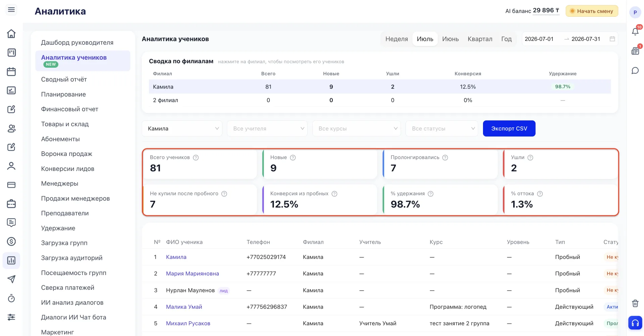Open the dollar coin finance icon
Image resolution: width=644 pixels, height=336 pixels.
pos(11,241)
